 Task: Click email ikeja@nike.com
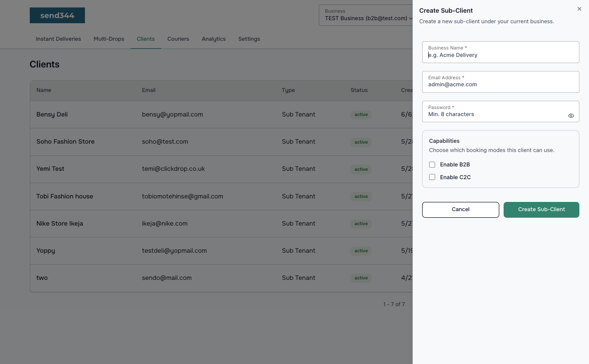(x=165, y=223)
